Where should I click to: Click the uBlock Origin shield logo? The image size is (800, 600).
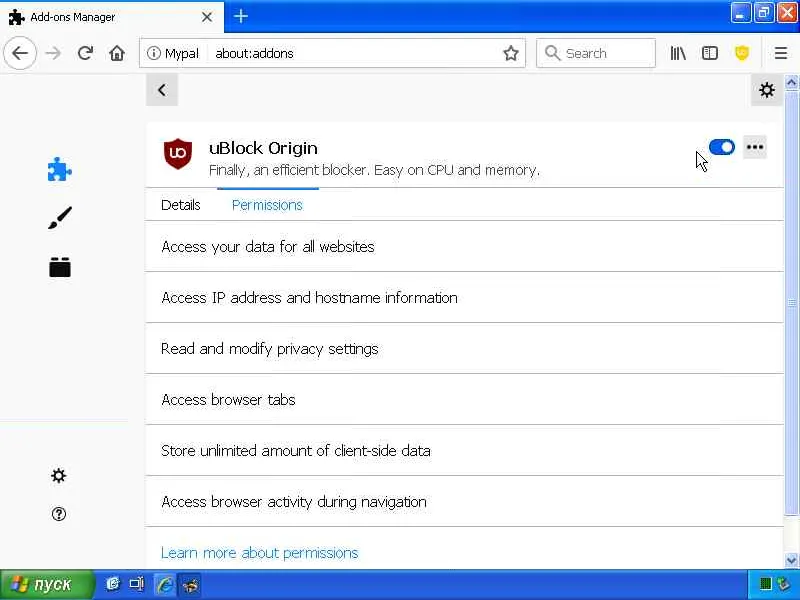click(x=178, y=154)
